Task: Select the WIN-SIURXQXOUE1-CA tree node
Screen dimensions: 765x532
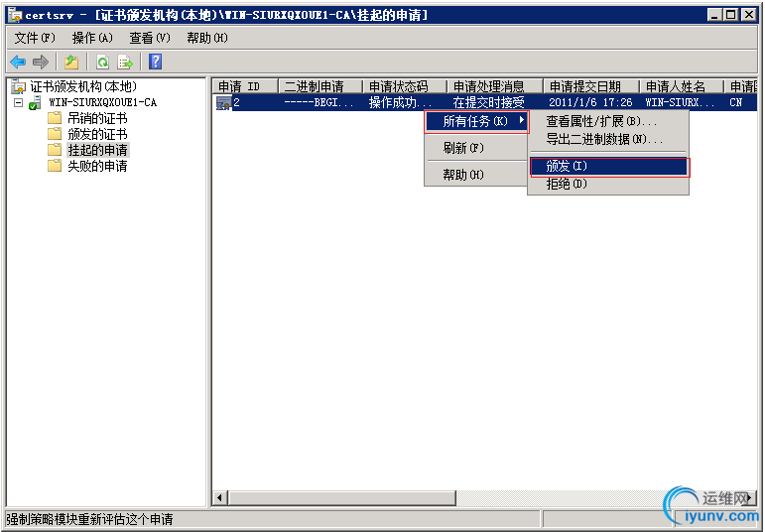Action: point(102,103)
